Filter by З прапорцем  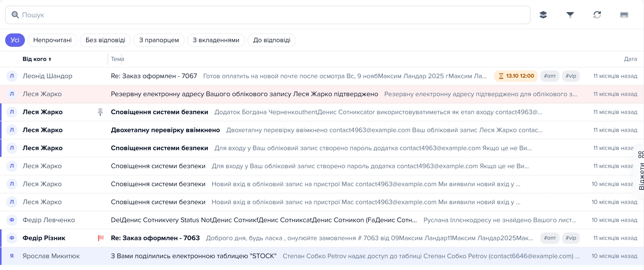tap(159, 40)
